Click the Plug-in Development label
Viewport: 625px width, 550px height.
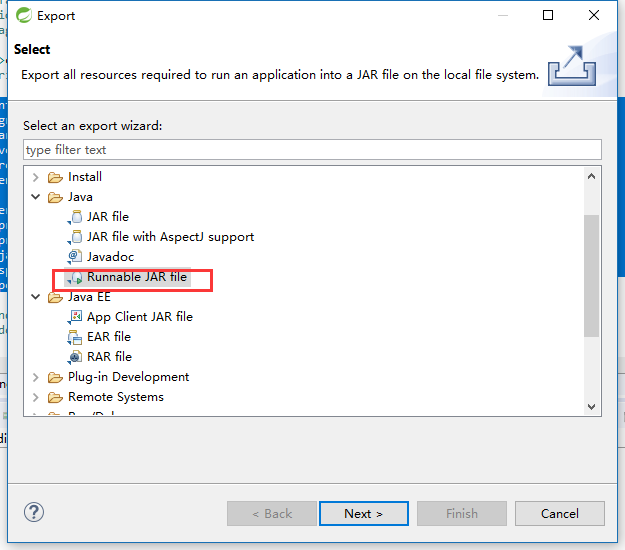coord(128,377)
